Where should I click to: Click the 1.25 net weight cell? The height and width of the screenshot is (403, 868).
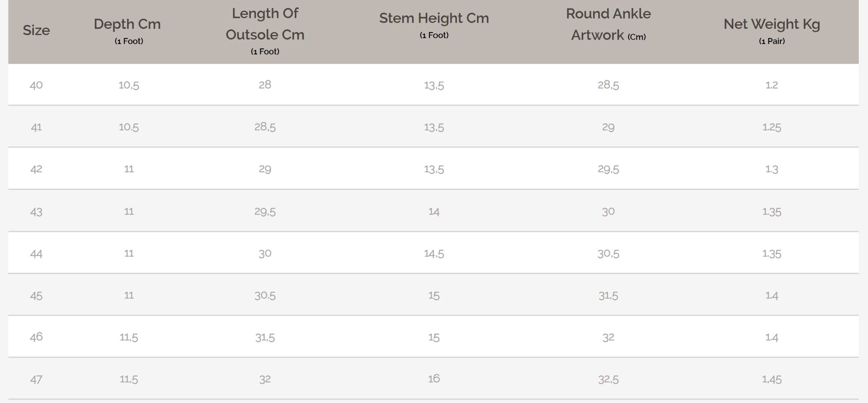point(771,127)
